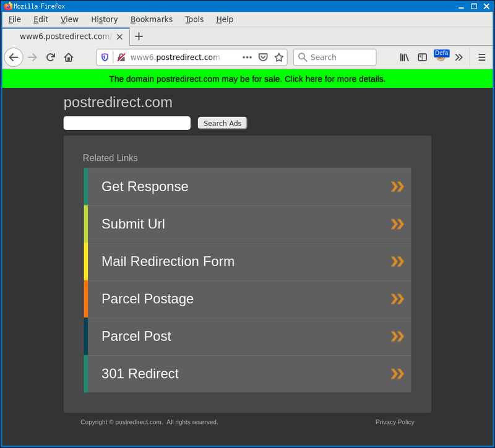Reload the current page
The width and height of the screenshot is (495, 448).
(x=51, y=58)
